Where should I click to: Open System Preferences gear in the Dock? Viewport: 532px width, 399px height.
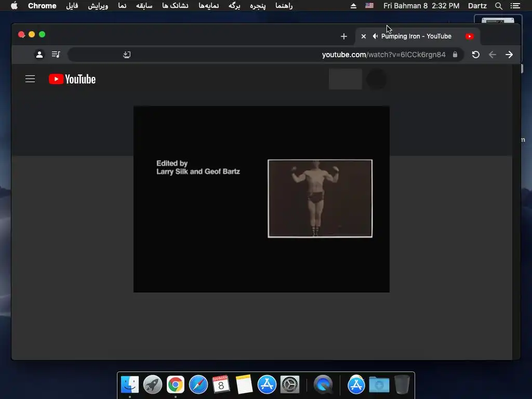(x=290, y=384)
